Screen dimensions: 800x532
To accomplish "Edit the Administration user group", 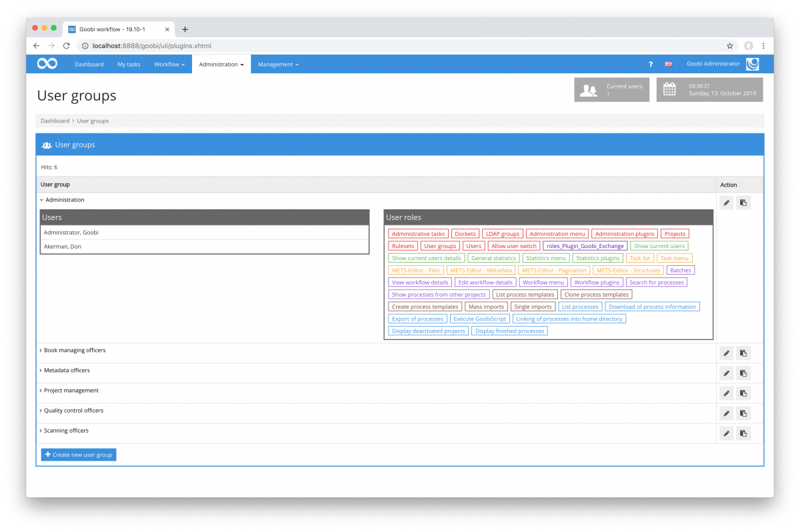I will pyautogui.click(x=726, y=202).
